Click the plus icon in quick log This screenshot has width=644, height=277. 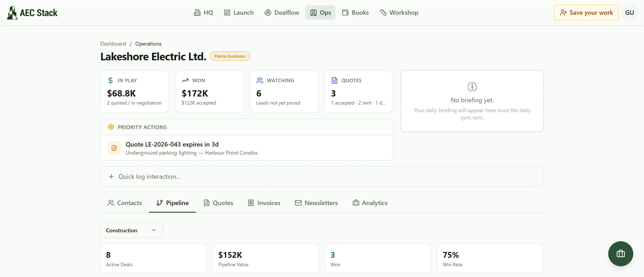(111, 177)
